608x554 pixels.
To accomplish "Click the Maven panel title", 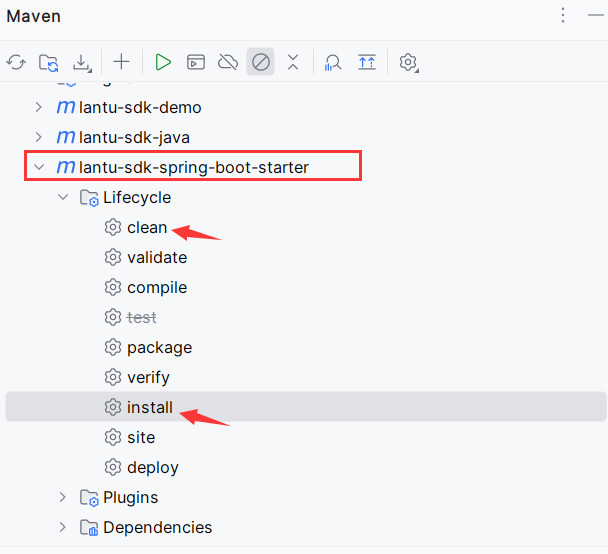I will pyautogui.click(x=34, y=16).
